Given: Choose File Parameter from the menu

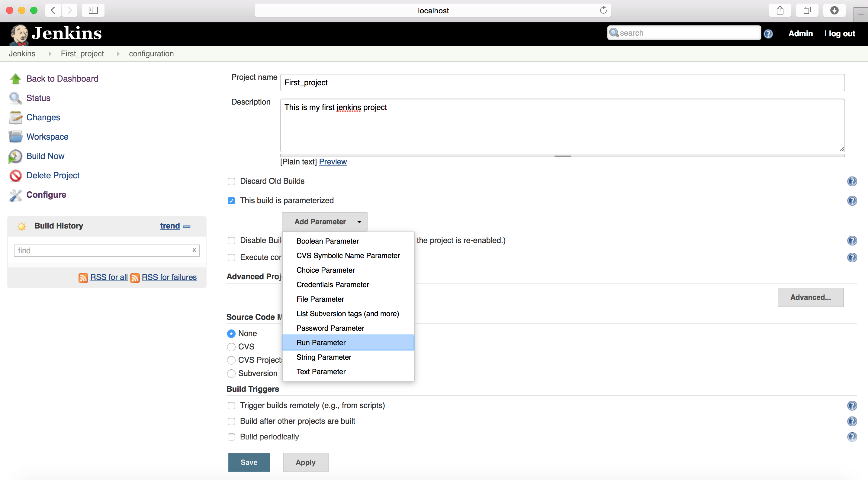Looking at the screenshot, I should click(348, 299).
